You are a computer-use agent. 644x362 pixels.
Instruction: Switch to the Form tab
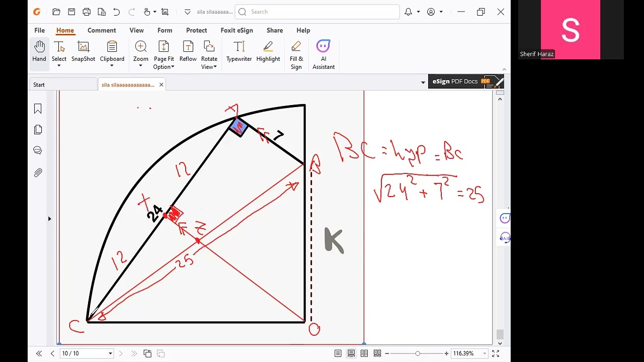165,30
